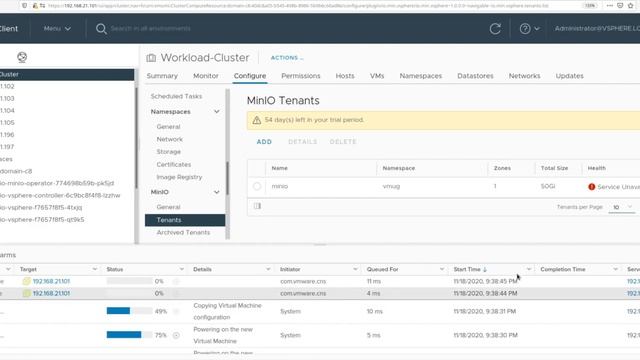The image size is (640, 360).
Task: Switch to the Namespaces tab
Action: click(420, 76)
